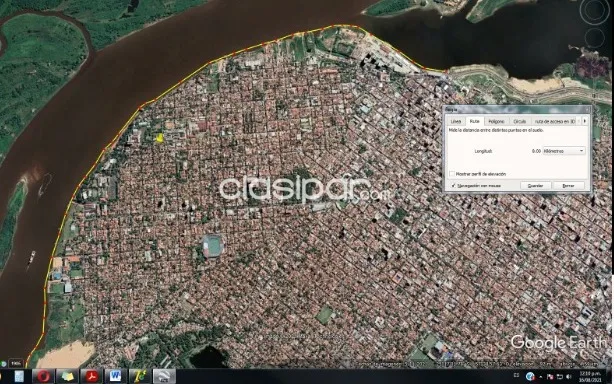Open the Kilómetros units dropdown
This screenshot has height=384, width=614.
(x=564, y=151)
